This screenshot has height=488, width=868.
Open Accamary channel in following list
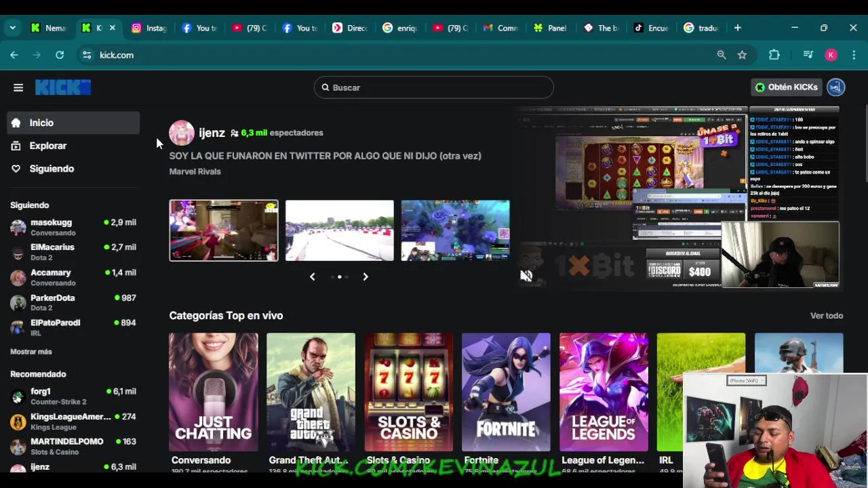tap(73, 277)
